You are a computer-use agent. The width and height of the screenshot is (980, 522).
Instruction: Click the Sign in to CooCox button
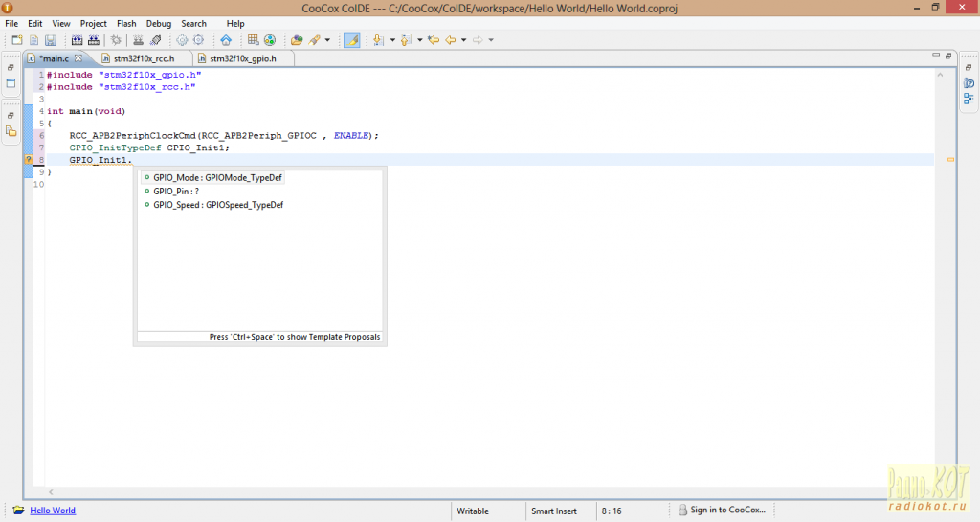[722, 511]
